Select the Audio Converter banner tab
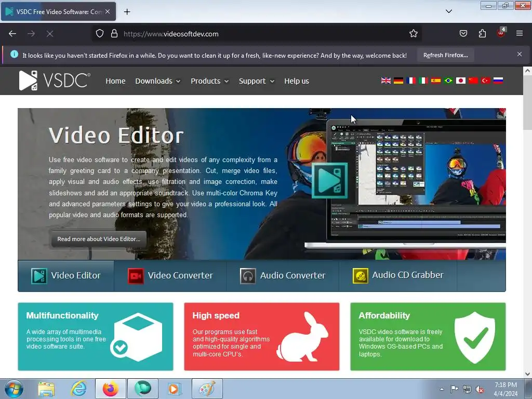Image resolution: width=532 pixels, height=399 pixels. [x=283, y=275]
